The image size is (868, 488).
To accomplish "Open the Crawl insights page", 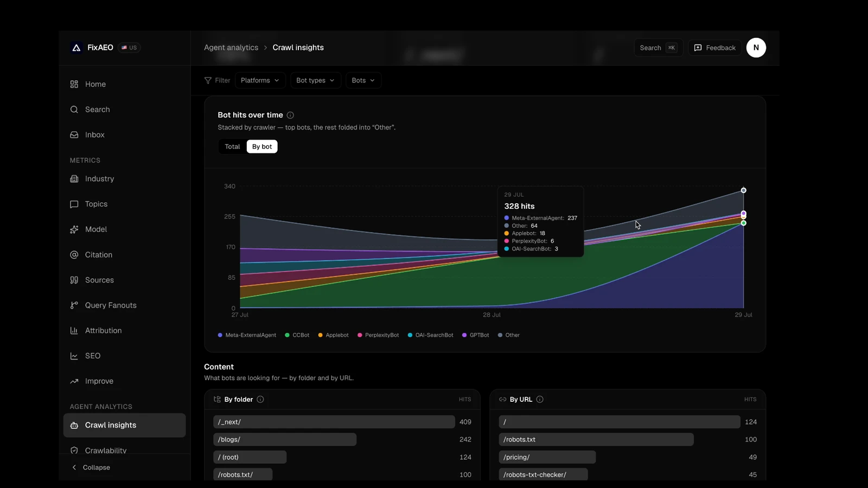I will pos(124,426).
